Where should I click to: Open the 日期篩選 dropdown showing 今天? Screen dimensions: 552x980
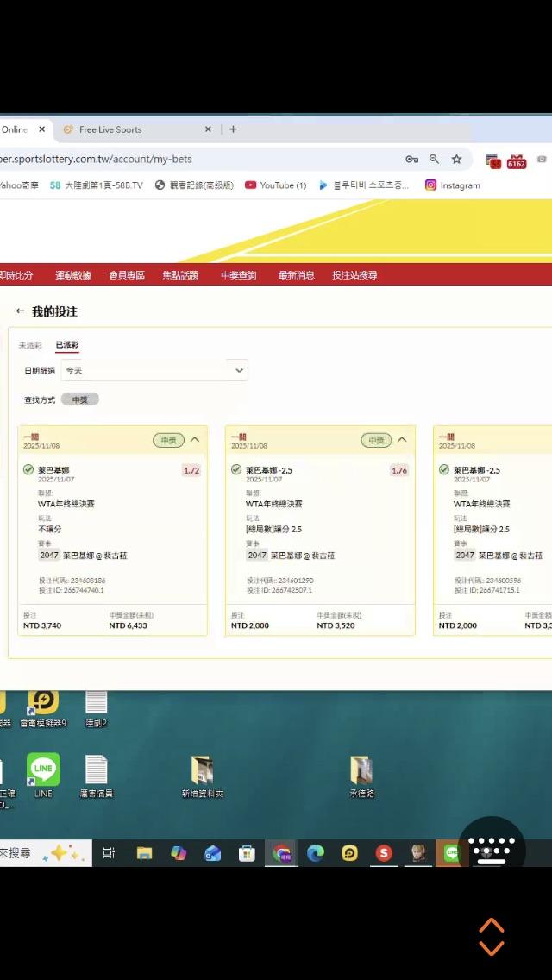pos(155,370)
